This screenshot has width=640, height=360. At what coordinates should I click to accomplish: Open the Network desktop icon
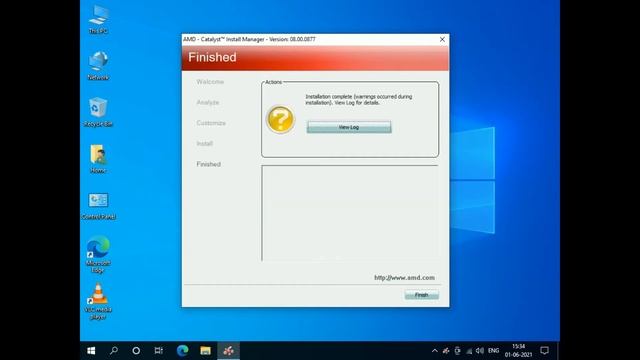98,66
